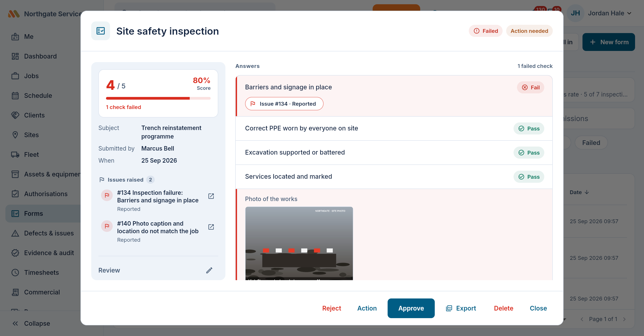Click the Action needed badge
This screenshot has width=644, height=336.
529,31
